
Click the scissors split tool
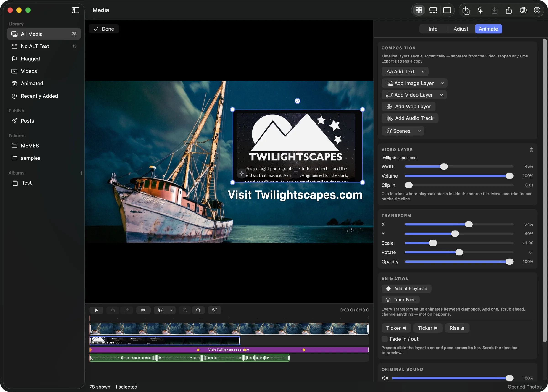143,310
